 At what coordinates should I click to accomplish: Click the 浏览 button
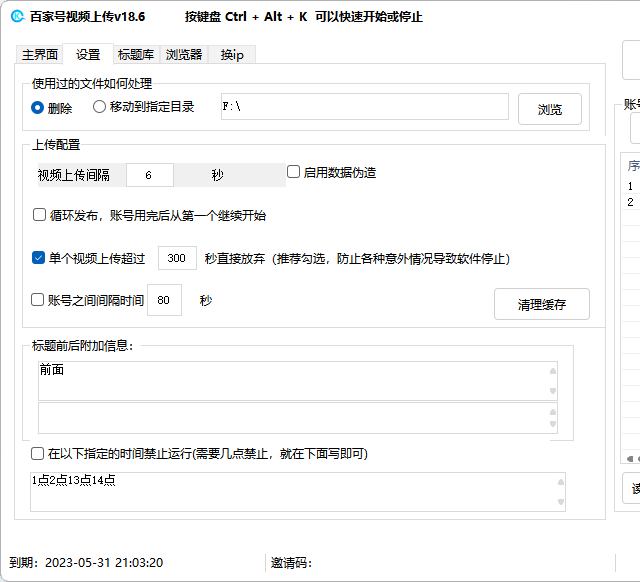[550, 109]
